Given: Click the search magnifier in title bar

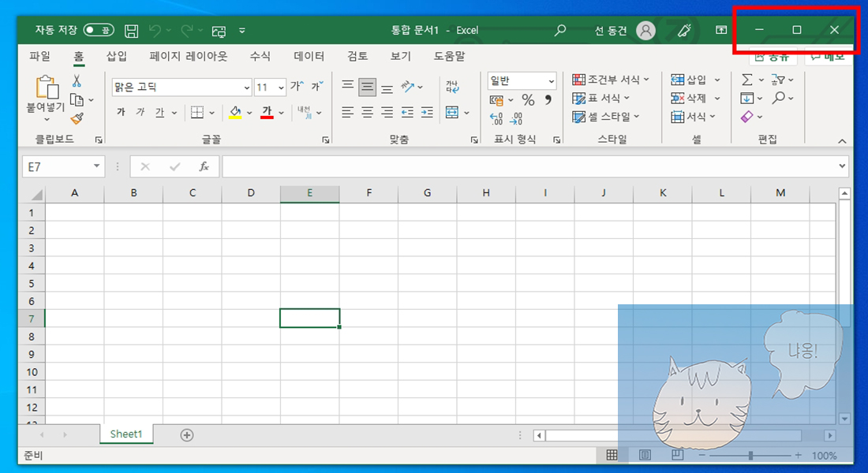Looking at the screenshot, I should coord(560,30).
